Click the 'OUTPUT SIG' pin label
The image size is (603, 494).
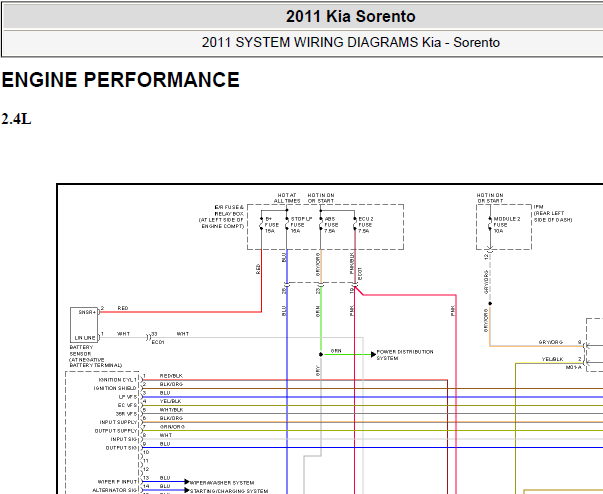coord(121,448)
